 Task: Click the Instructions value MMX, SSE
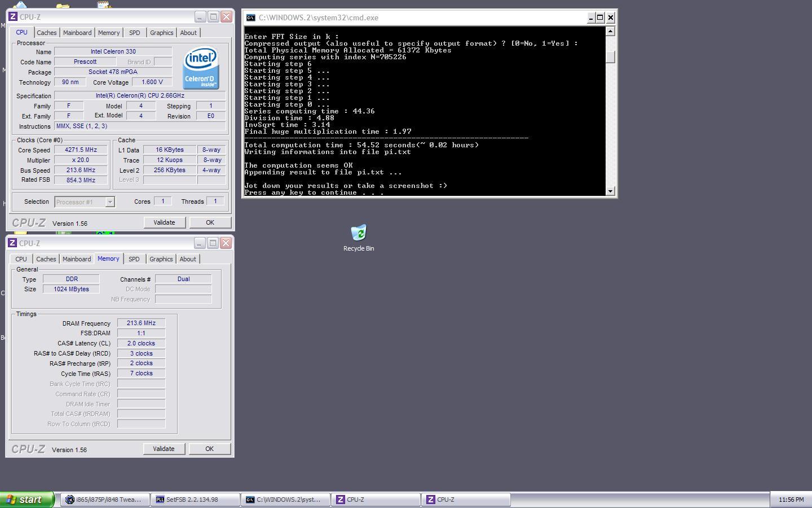tap(140, 126)
